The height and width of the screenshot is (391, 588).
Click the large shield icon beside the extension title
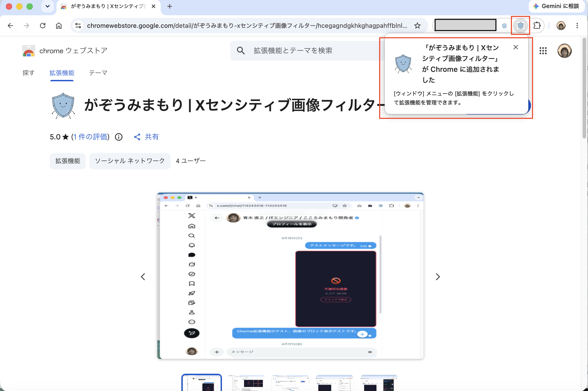[x=63, y=105]
